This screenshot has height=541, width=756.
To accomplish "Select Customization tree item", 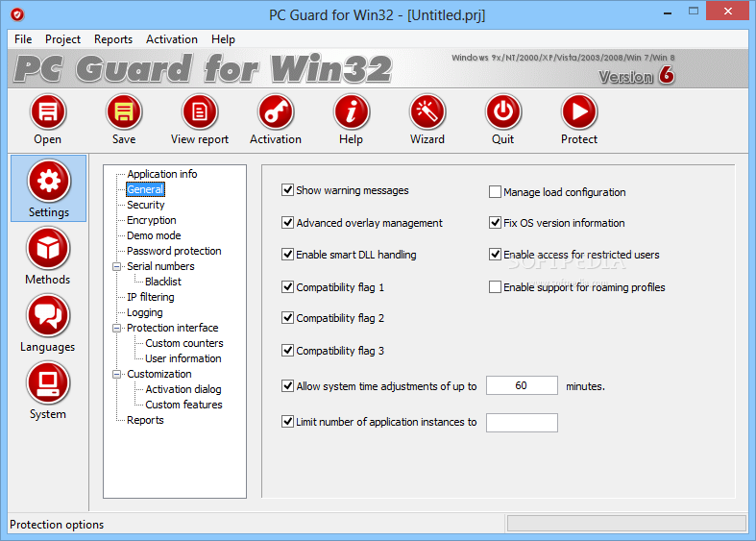I will 159,374.
